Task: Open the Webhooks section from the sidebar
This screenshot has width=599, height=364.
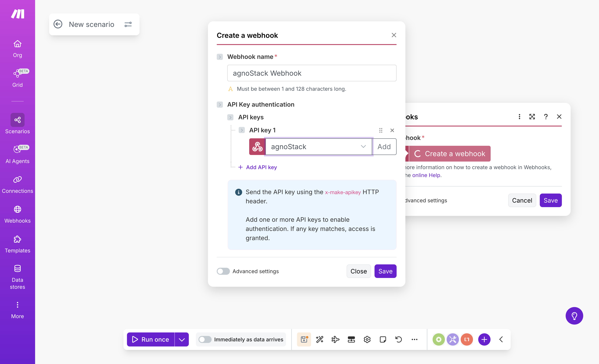Action: 17,210
